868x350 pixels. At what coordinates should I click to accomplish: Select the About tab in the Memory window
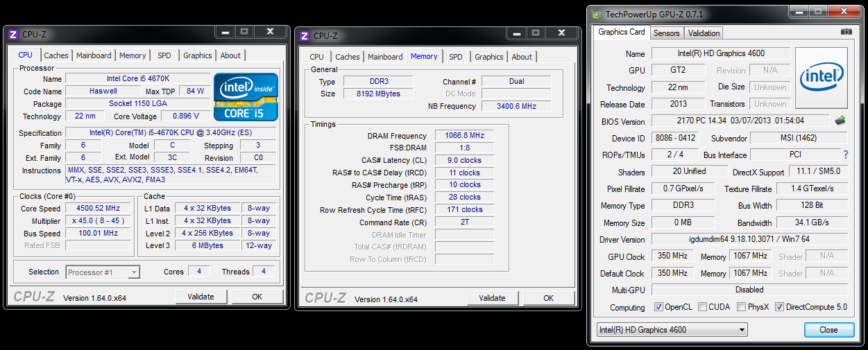(522, 57)
